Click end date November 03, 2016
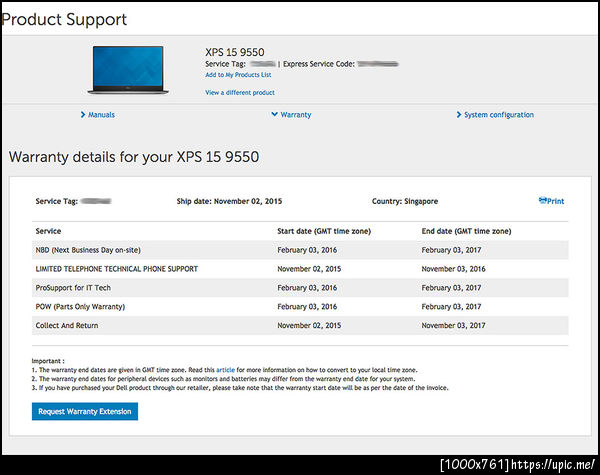600x475 pixels. (x=453, y=269)
